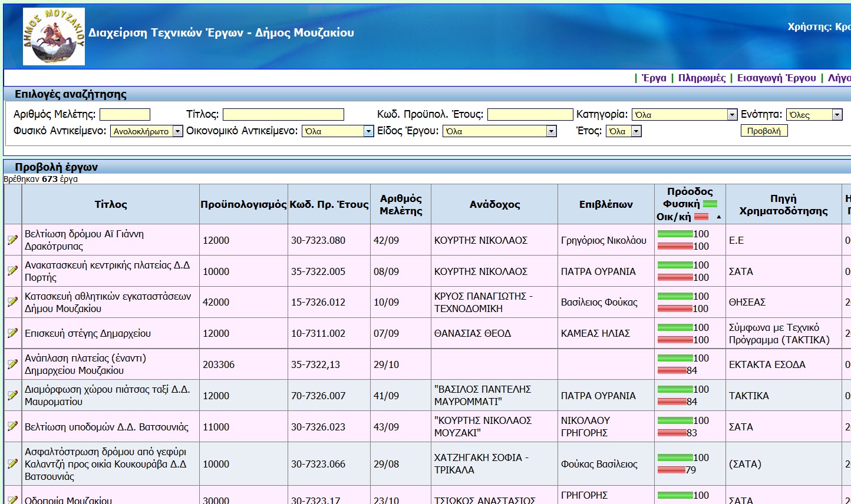
Task: Click the funding source ΕΚΤΑΚΤΑ ΕΣΟΔΑ cell
Action: [x=784, y=364]
